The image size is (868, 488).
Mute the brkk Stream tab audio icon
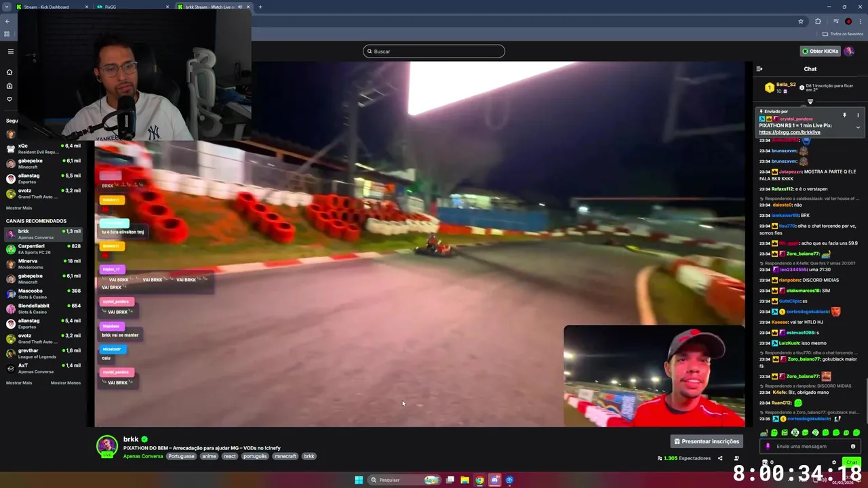click(239, 7)
